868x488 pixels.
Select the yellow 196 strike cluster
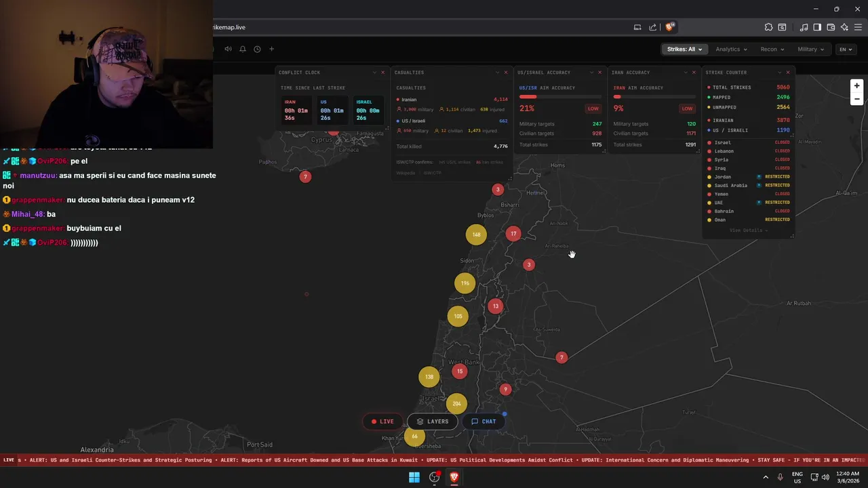point(465,283)
